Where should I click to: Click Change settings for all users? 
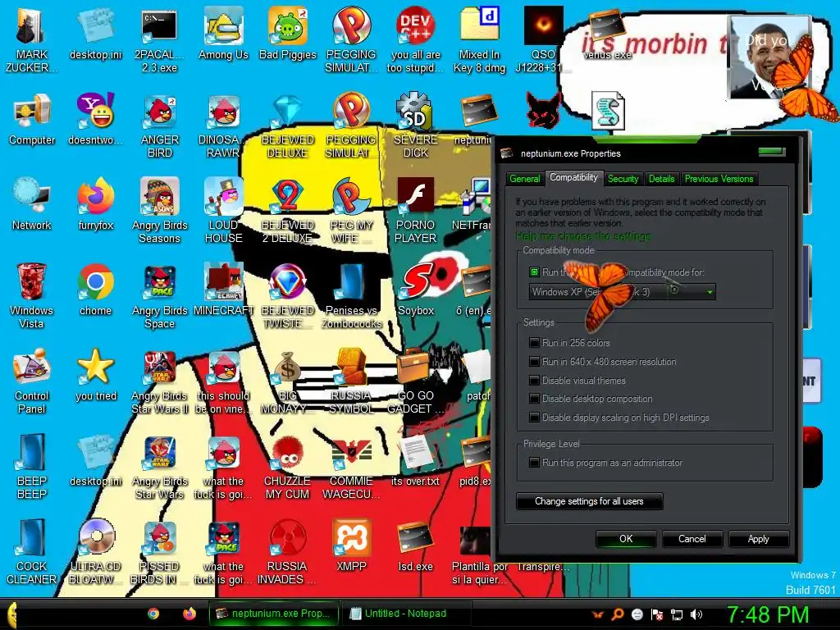(x=589, y=501)
